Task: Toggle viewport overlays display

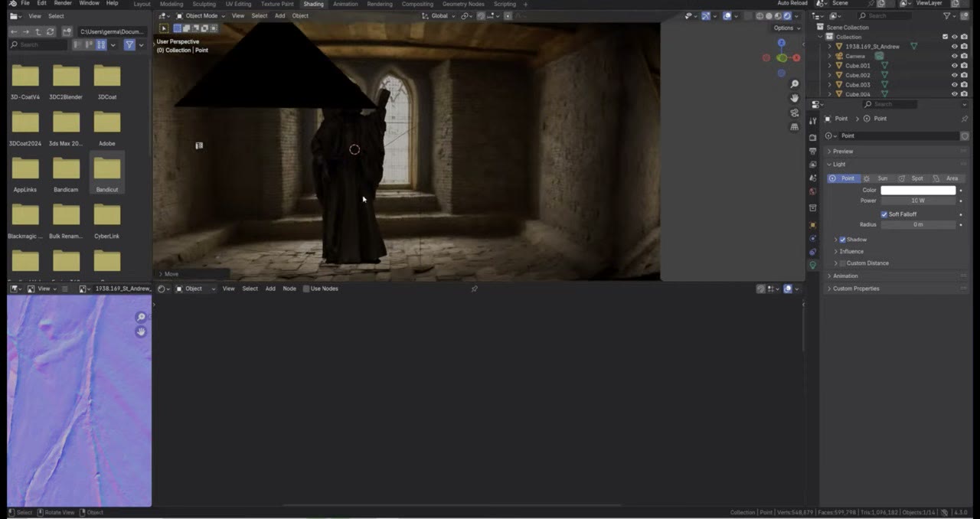Action: pos(727,16)
